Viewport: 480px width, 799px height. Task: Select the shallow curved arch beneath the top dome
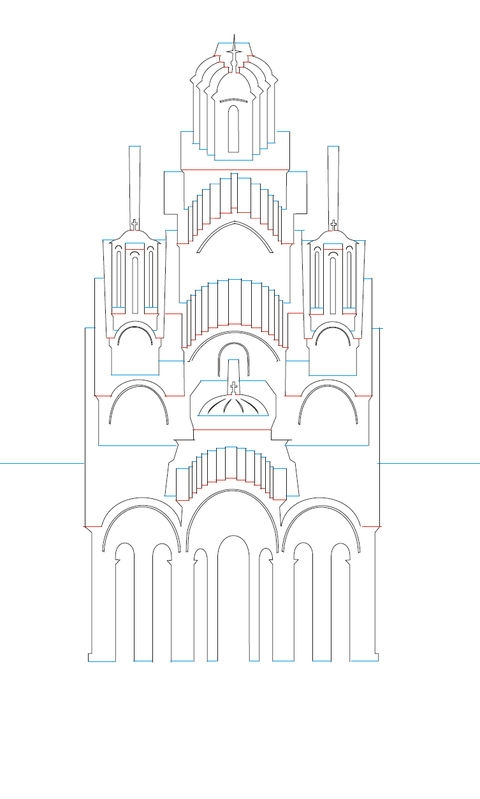[235, 236]
